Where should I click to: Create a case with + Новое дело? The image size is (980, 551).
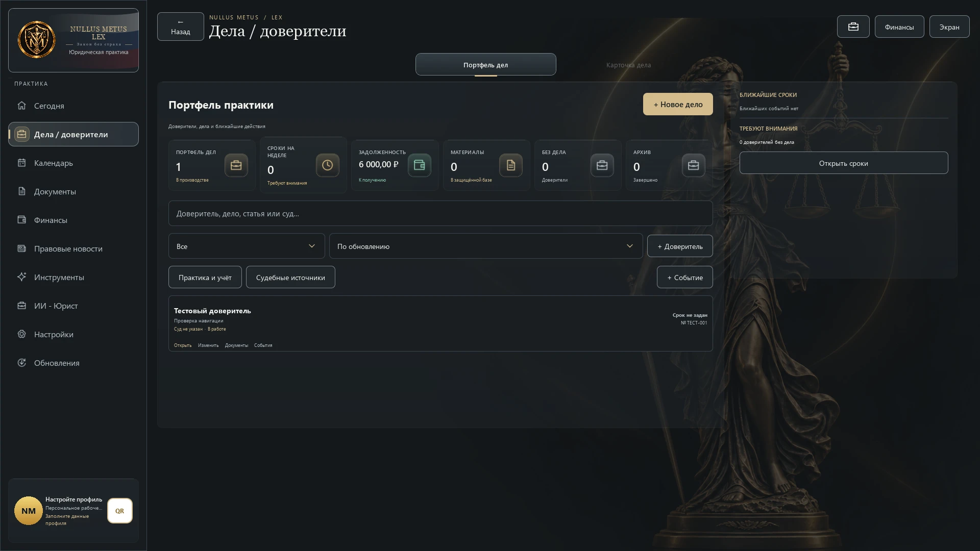pos(678,104)
